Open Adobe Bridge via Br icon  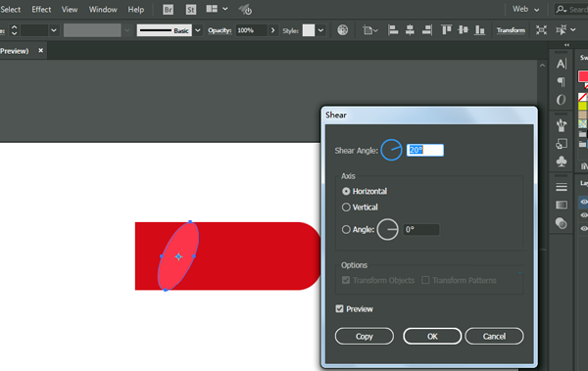(x=168, y=10)
